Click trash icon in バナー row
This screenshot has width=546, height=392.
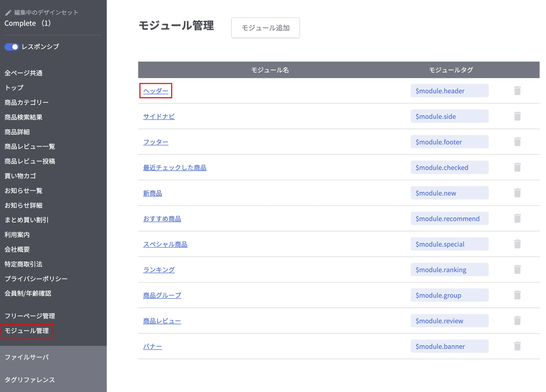[517, 346]
